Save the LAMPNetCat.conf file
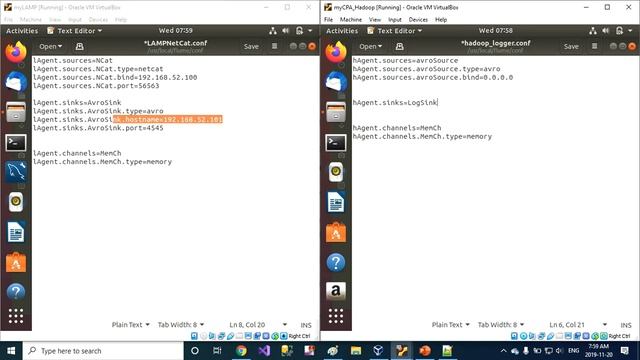This screenshot has height=360, width=640. tap(251, 47)
